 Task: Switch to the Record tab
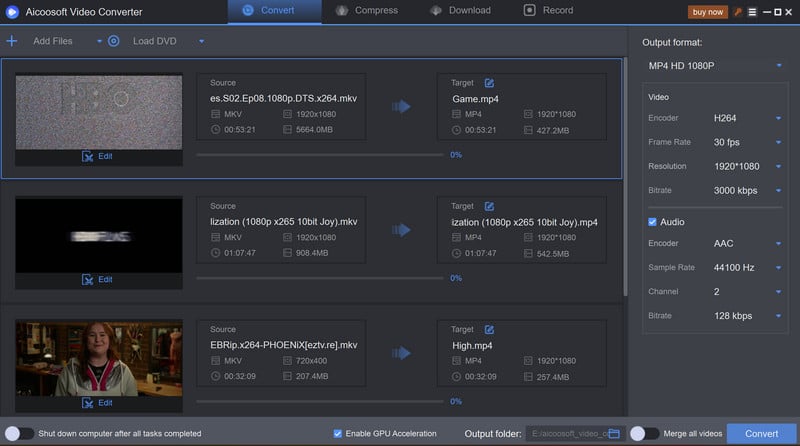549,11
